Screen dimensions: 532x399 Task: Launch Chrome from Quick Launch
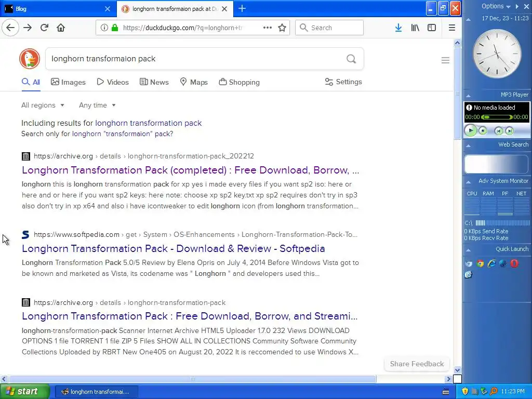point(480,263)
